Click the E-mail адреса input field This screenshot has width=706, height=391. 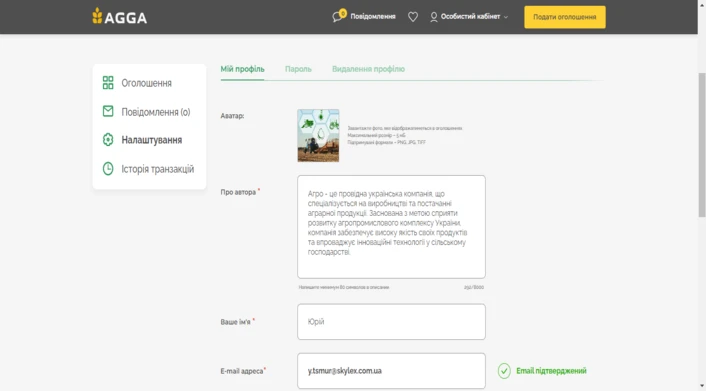391,371
